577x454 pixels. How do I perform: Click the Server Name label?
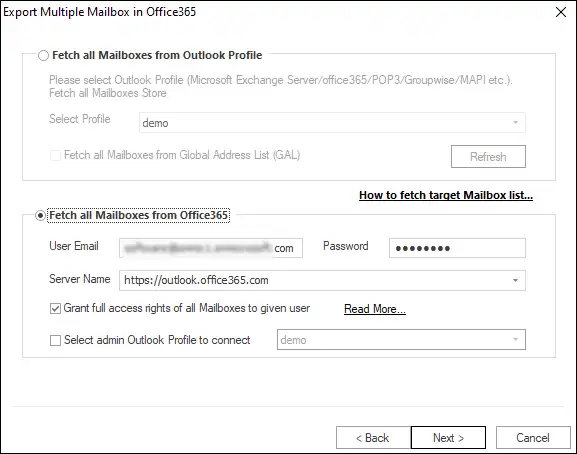tap(80, 279)
